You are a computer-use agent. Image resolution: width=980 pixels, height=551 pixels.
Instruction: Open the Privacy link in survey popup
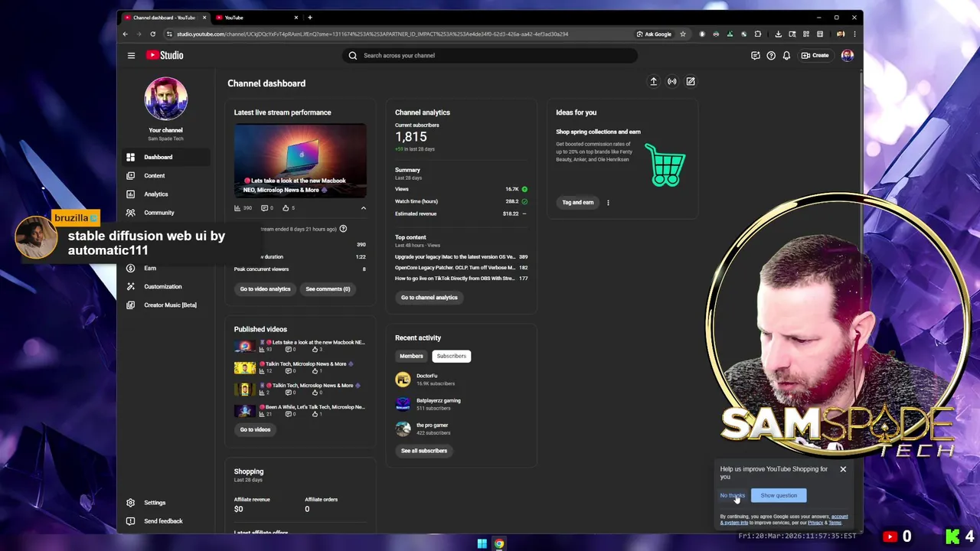coord(815,523)
